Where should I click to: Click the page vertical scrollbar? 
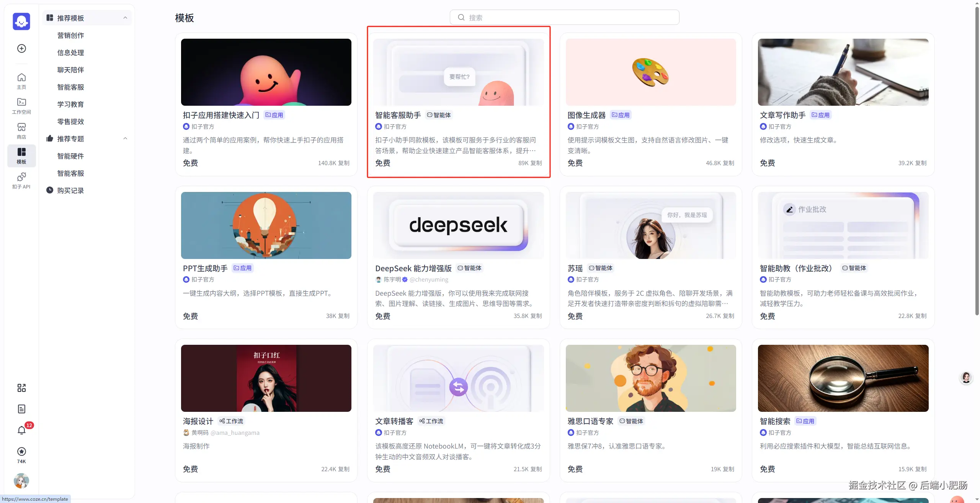click(x=977, y=161)
